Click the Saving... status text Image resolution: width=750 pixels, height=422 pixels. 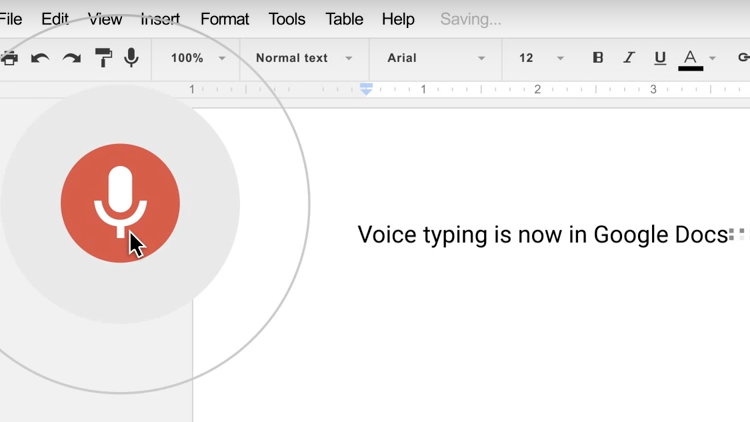click(x=471, y=19)
